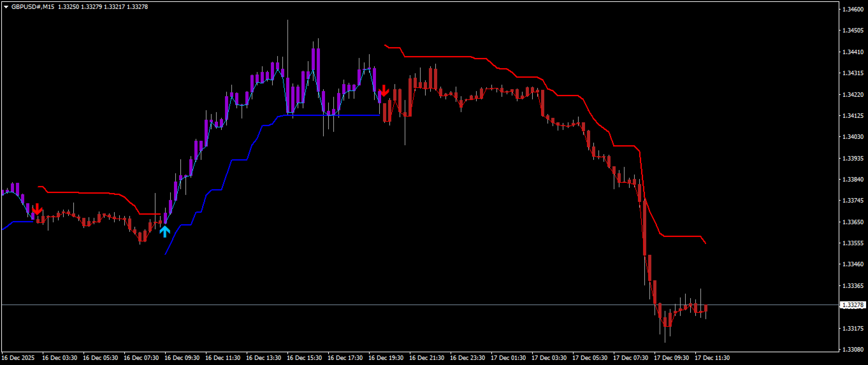Click the 17 Dec 11:30 time label
The height and width of the screenshot is (365, 868).
(x=712, y=358)
